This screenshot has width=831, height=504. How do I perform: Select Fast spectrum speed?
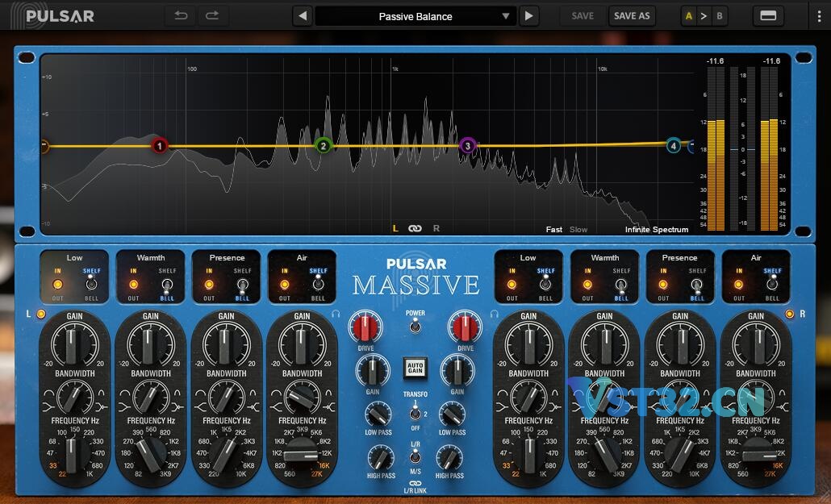click(x=553, y=230)
